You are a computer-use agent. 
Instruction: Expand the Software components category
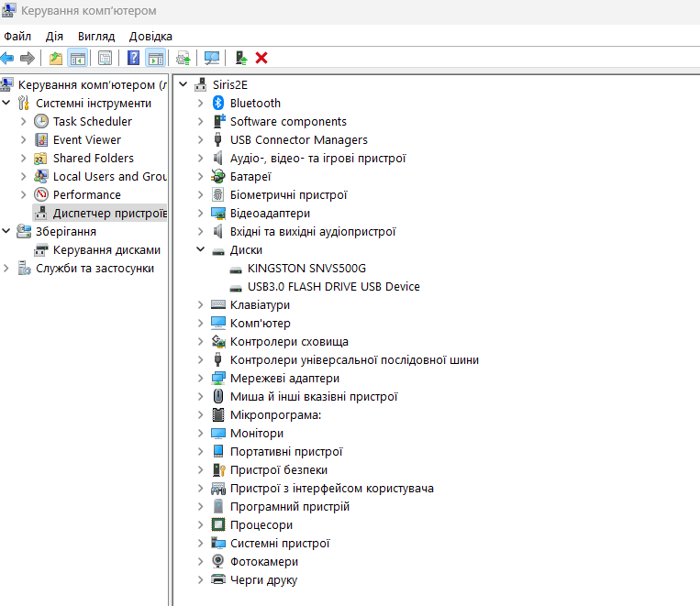200,121
